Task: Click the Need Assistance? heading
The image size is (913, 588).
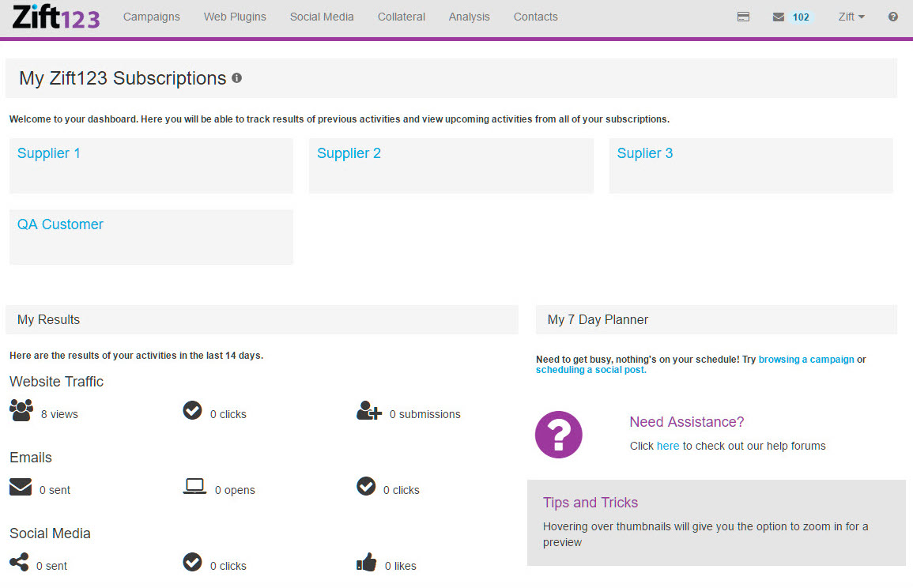Action: 687,422
